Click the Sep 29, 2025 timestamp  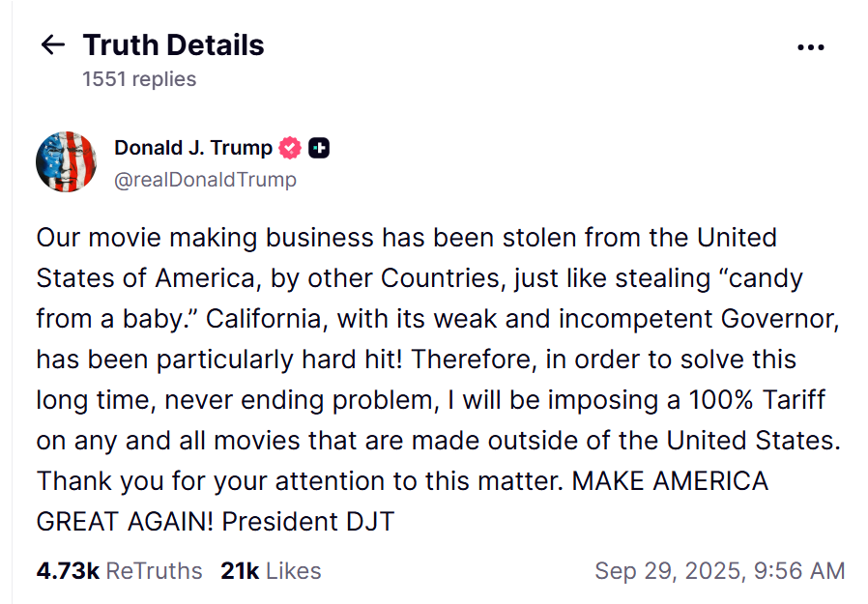click(719, 571)
